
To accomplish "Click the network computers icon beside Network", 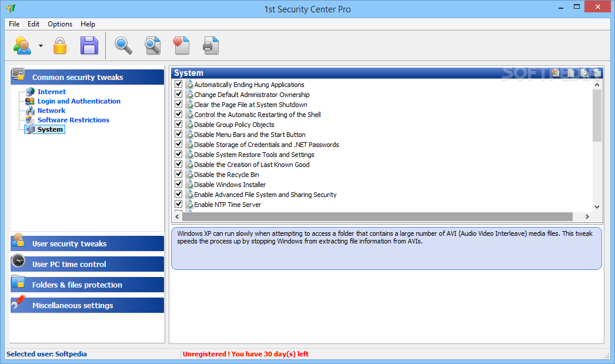I will click(30, 111).
